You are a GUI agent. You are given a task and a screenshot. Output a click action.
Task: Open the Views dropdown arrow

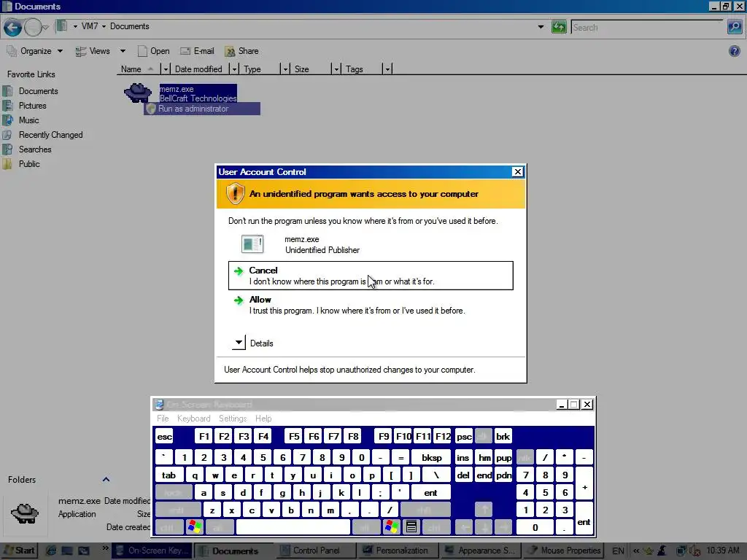tap(123, 51)
